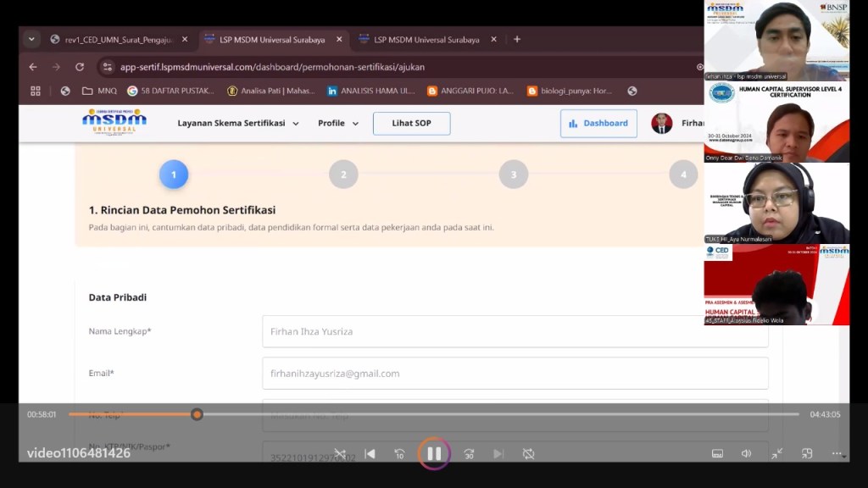Skip back 10 seconds
This screenshot has width=868, height=488.
[x=399, y=454]
